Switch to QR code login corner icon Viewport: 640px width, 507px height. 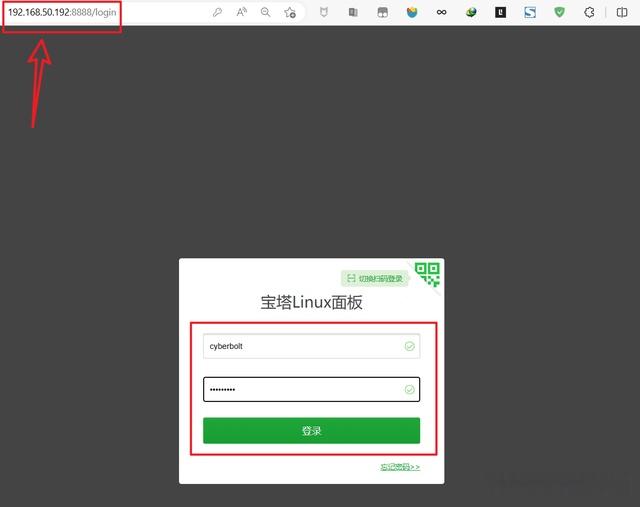(427, 274)
